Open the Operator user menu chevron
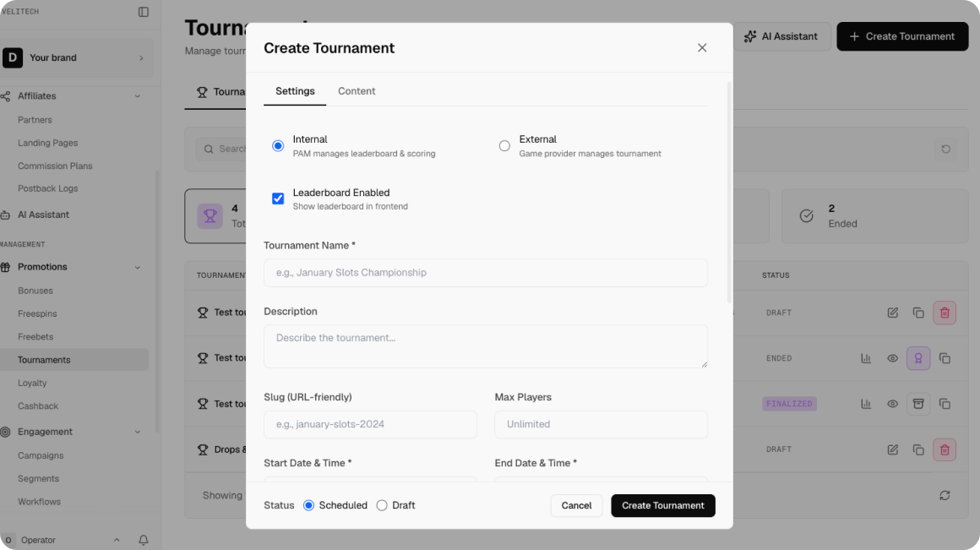 [x=117, y=540]
